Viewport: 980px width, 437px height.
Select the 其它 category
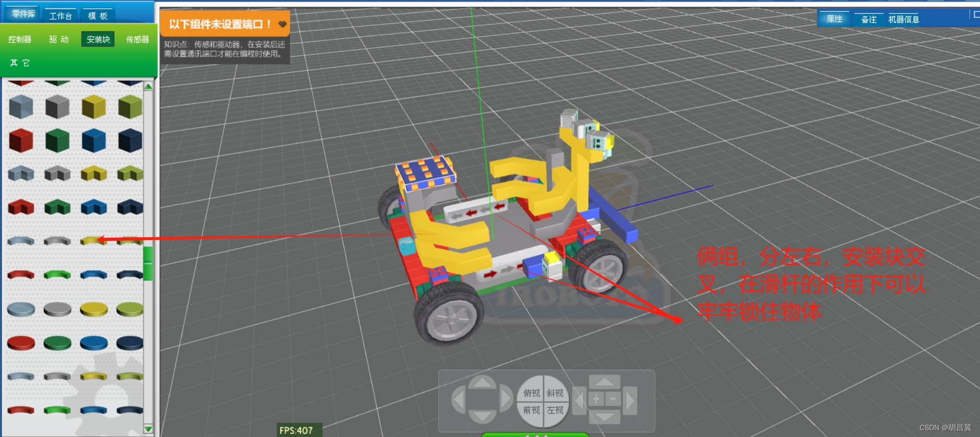point(20,62)
